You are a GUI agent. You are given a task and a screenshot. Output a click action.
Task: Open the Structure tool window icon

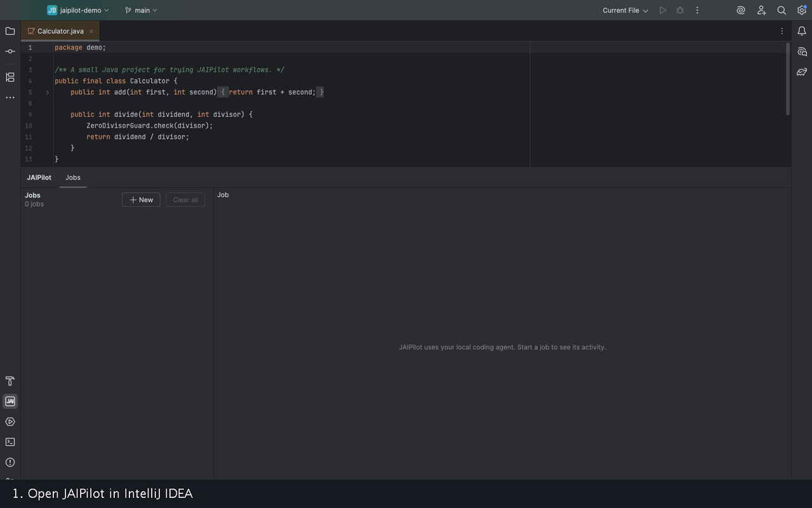(x=10, y=77)
